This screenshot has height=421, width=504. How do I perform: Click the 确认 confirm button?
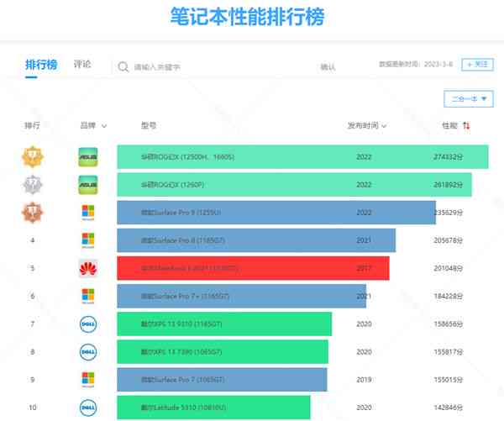coord(328,67)
